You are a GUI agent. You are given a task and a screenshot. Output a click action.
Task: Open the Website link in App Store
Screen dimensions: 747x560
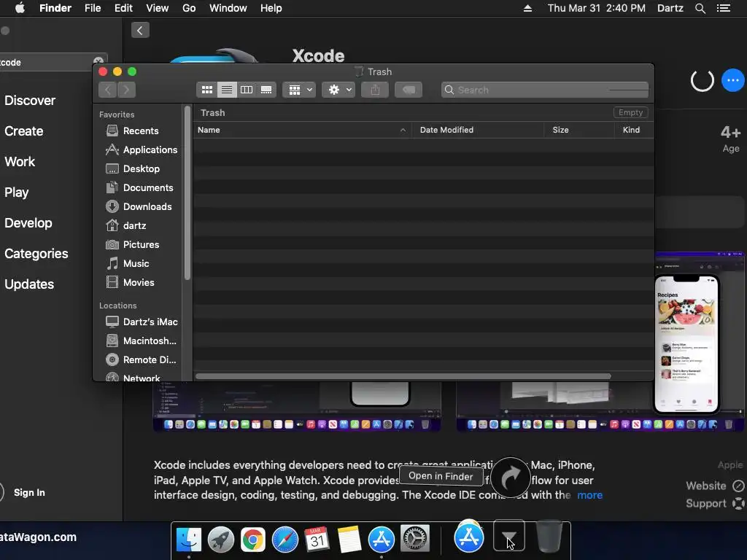tap(715, 486)
